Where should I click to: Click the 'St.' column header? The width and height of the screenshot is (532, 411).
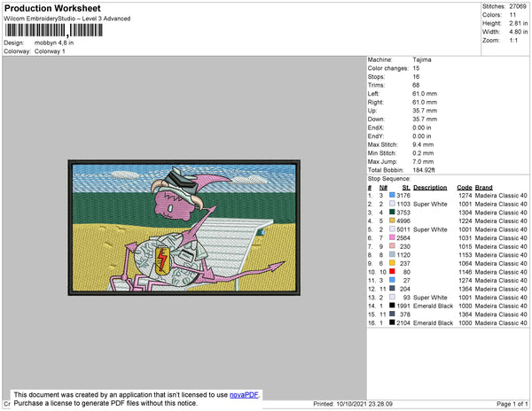(406, 188)
